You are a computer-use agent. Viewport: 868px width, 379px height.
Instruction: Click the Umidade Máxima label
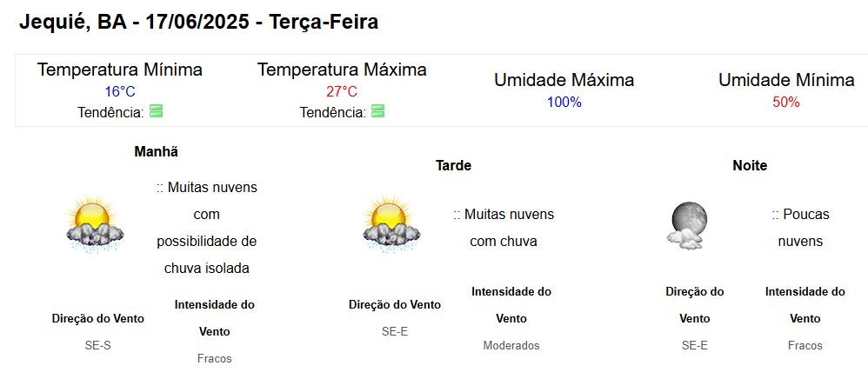tap(564, 80)
